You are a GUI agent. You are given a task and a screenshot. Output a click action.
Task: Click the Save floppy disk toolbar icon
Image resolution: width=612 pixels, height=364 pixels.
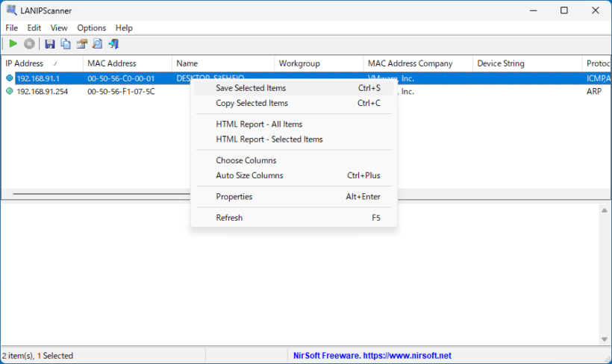(49, 44)
